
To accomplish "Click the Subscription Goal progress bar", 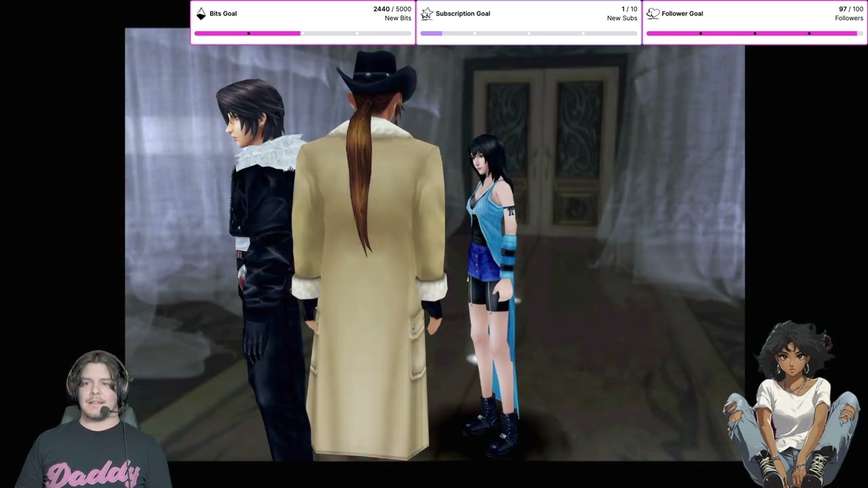I will tap(528, 33).
